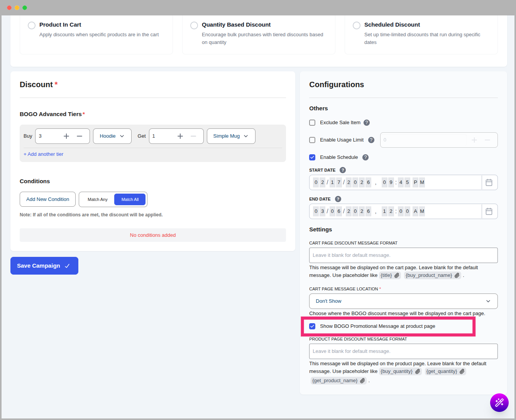Switch condition matching to Match Any
The width and height of the screenshot is (516, 420).
[x=97, y=199]
